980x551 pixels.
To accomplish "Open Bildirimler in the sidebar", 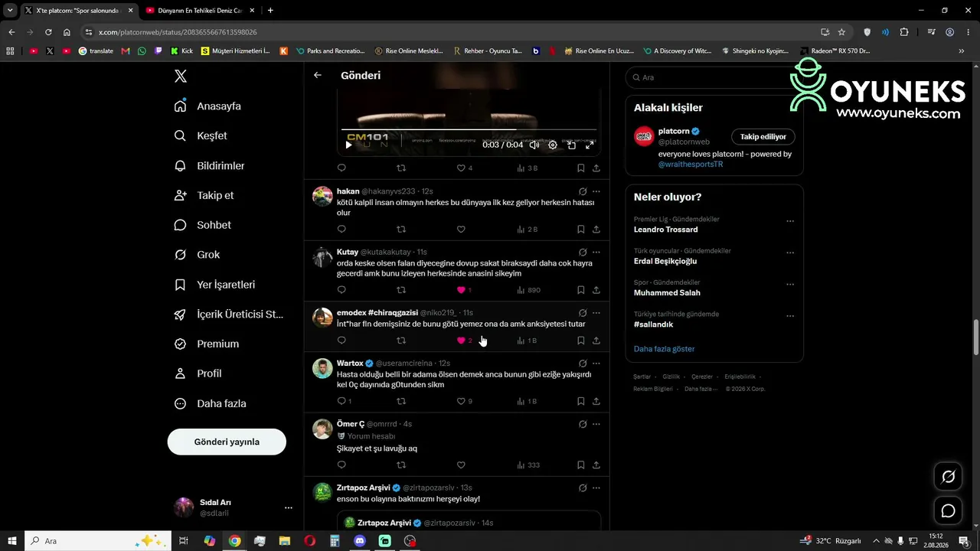I will coord(210,165).
